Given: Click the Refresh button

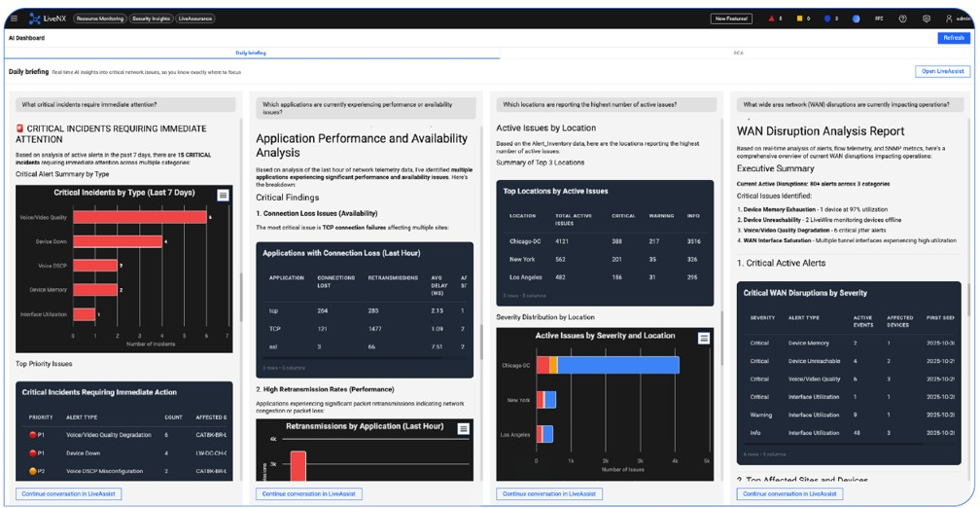Looking at the screenshot, I should (x=954, y=38).
